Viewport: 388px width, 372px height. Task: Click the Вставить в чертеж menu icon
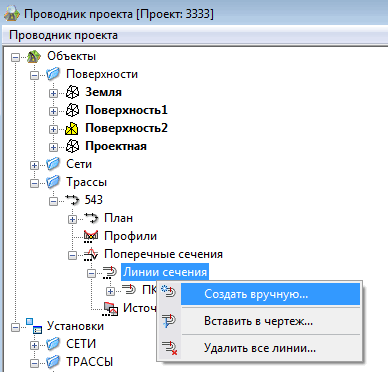(169, 321)
